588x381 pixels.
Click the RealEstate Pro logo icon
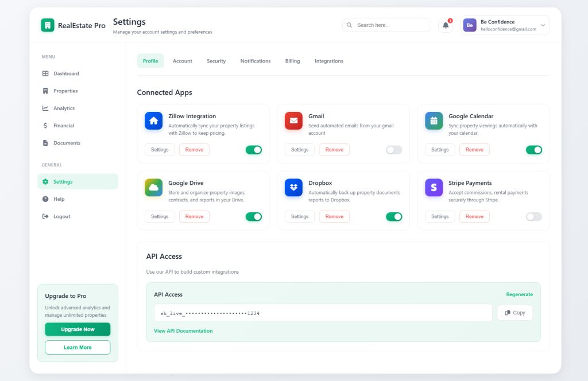pos(48,25)
